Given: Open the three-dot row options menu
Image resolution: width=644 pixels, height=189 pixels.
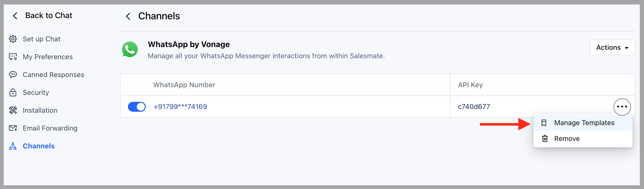Looking at the screenshot, I should pyautogui.click(x=622, y=107).
